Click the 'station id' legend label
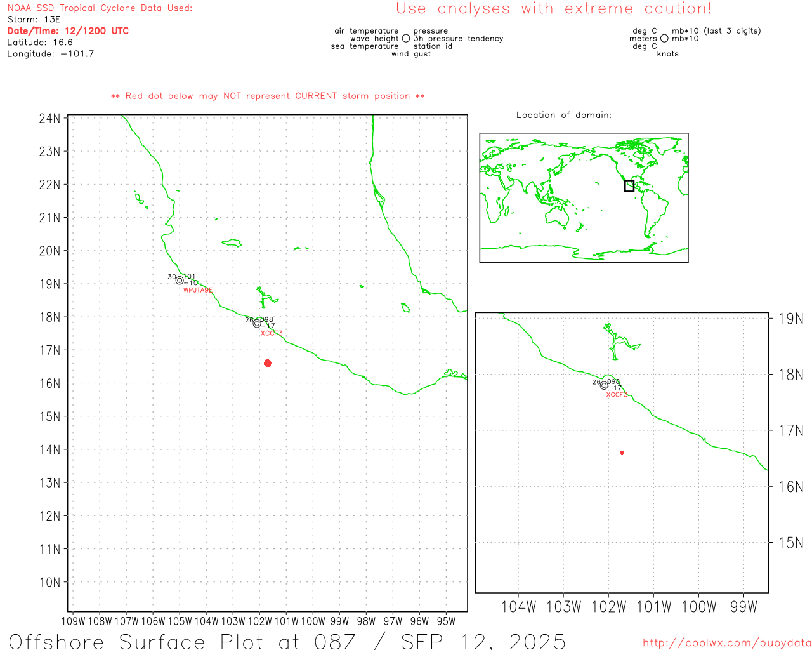 pyautogui.click(x=433, y=46)
